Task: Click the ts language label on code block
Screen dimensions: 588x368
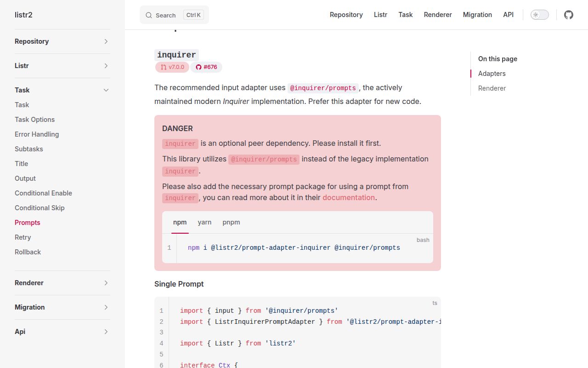Action: click(435, 303)
